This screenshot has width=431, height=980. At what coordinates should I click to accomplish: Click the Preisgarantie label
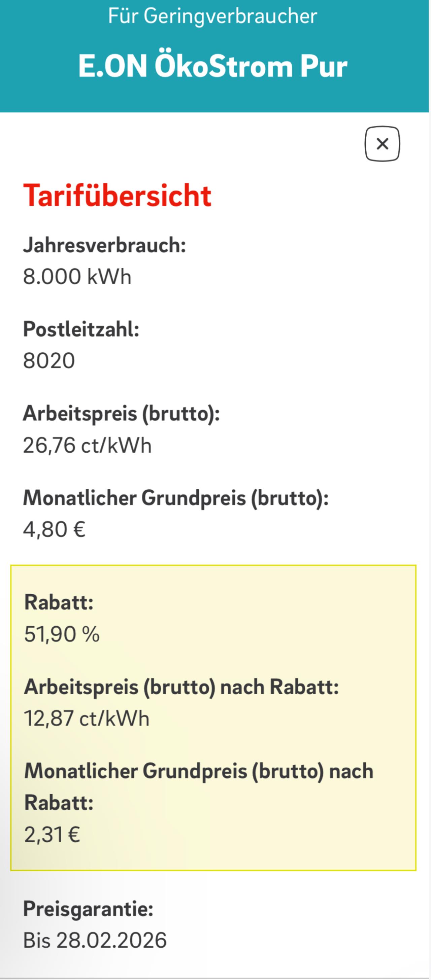point(88,908)
